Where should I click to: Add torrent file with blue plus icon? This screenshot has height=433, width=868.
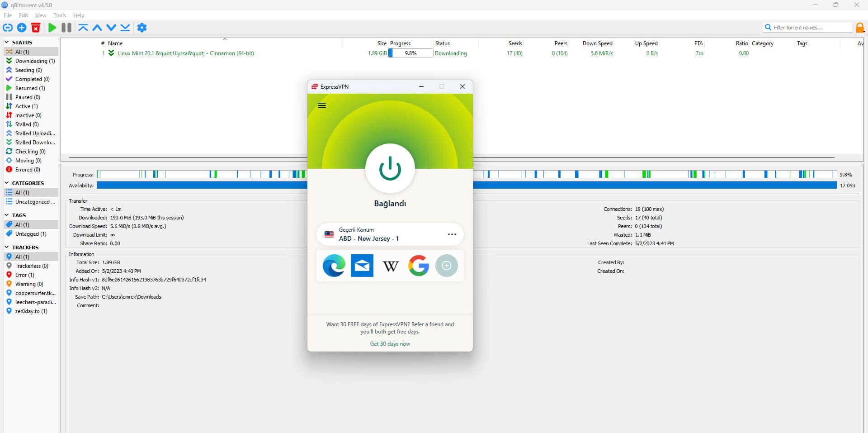point(22,28)
